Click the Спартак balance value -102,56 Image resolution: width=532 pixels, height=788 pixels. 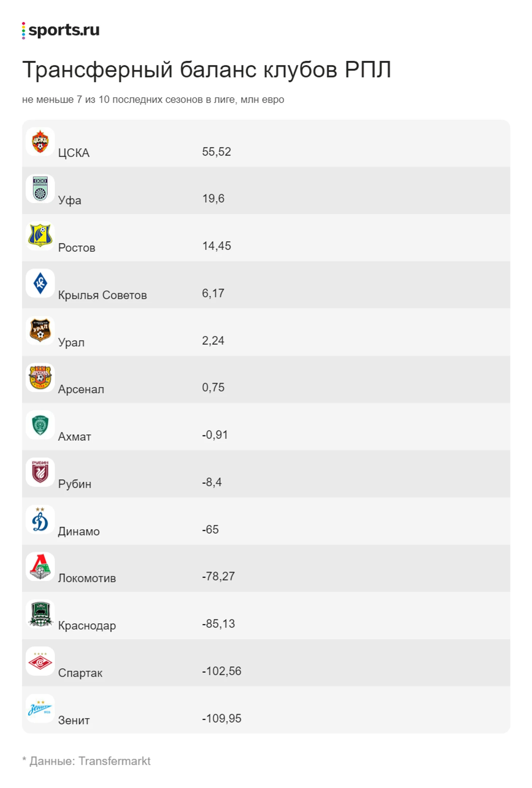[x=222, y=671]
